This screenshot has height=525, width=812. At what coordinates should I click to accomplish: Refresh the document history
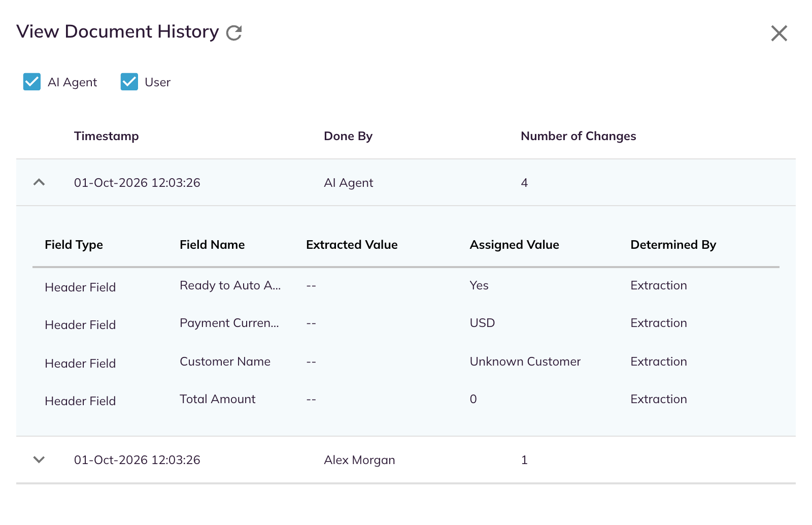234,33
